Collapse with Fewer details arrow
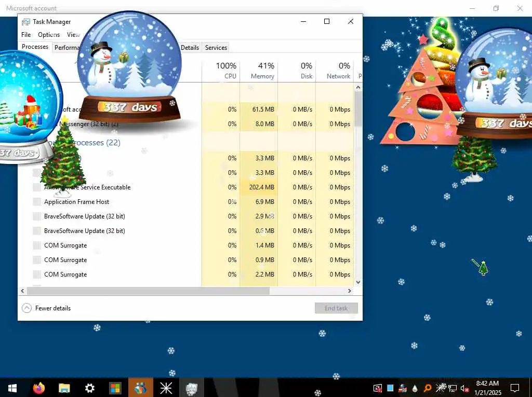The height and width of the screenshot is (397, 532). pos(26,308)
